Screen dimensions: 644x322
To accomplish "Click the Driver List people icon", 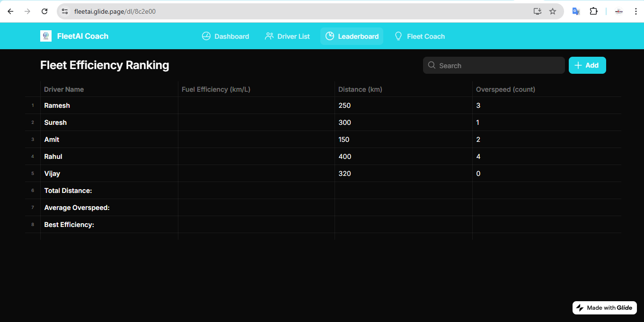I will pyautogui.click(x=269, y=36).
